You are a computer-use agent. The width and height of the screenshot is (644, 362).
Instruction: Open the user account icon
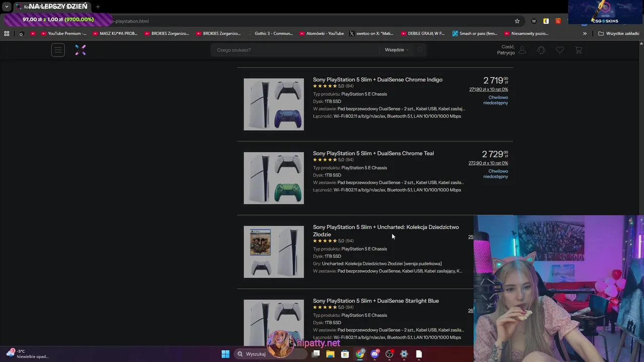(x=522, y=50)
